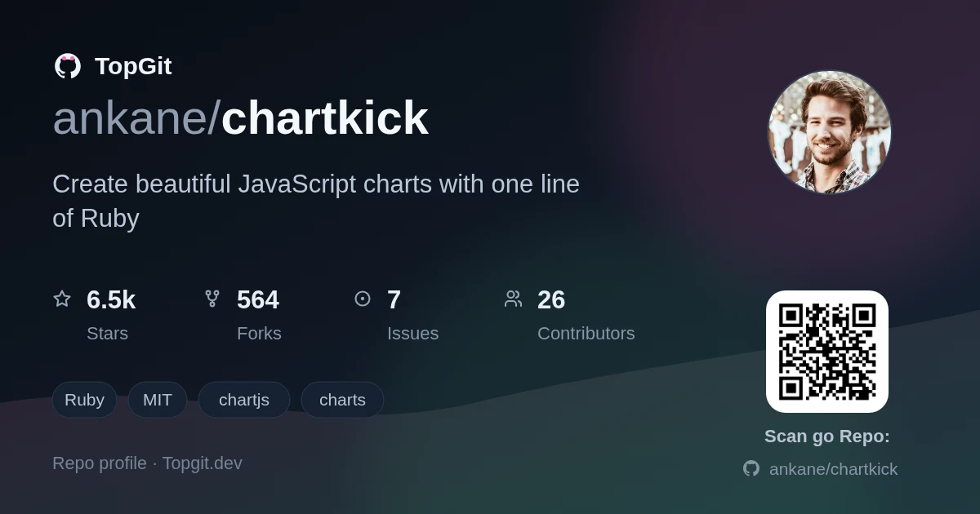Open the ankane owner name in title
The image size is (980, 514).
point(131,117)
